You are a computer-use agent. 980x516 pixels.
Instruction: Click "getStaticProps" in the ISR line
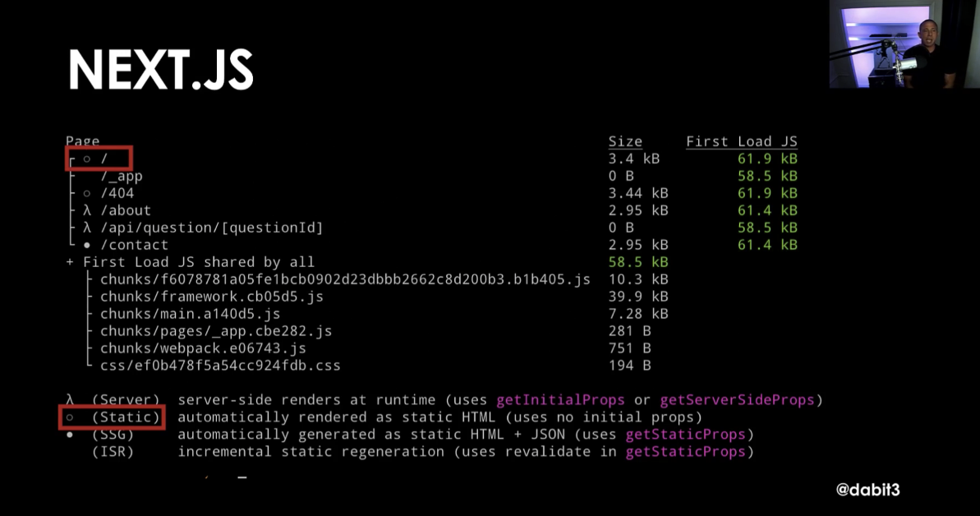686,452
